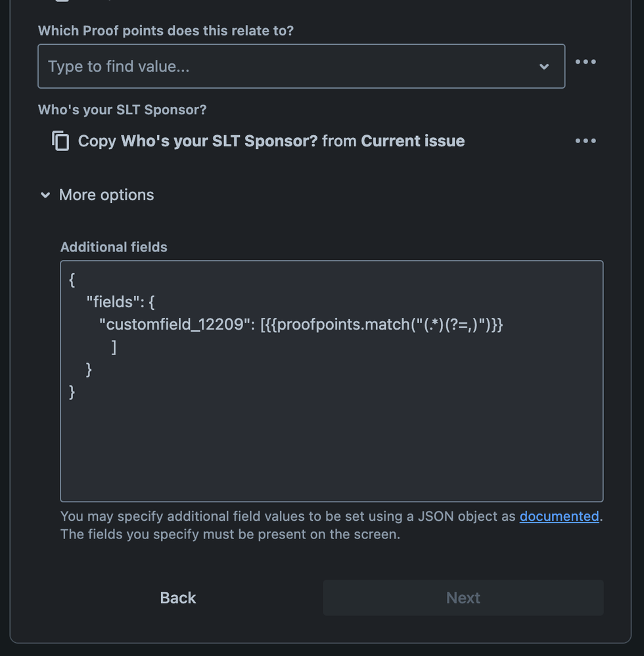
Task: Open the documented hyperlink
Action: pyautogui.click(x=559, y=516)
